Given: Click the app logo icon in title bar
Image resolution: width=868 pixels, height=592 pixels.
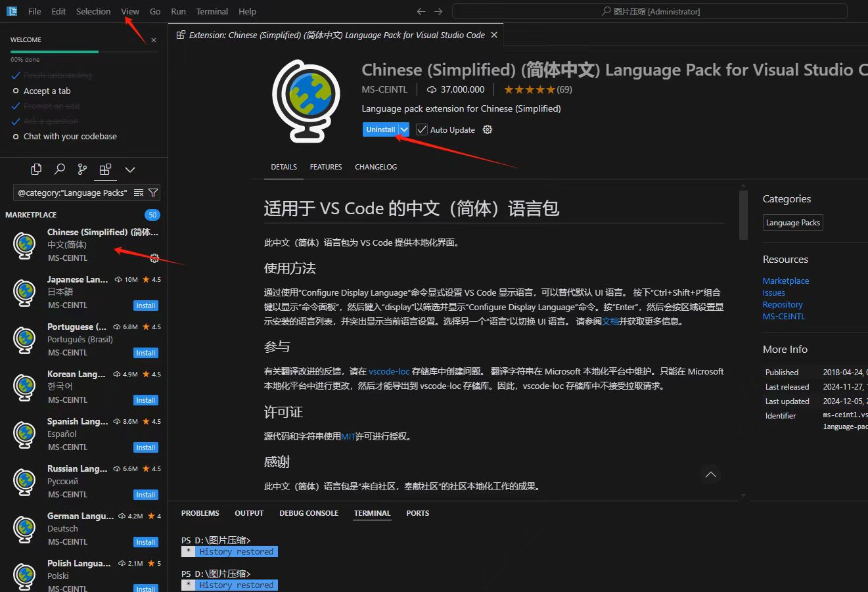Looking at the screenshot, I should tap(12, 11).
